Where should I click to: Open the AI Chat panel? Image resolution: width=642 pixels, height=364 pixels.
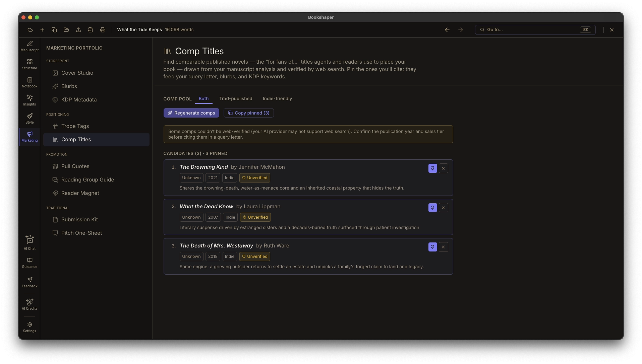[30, 243]
